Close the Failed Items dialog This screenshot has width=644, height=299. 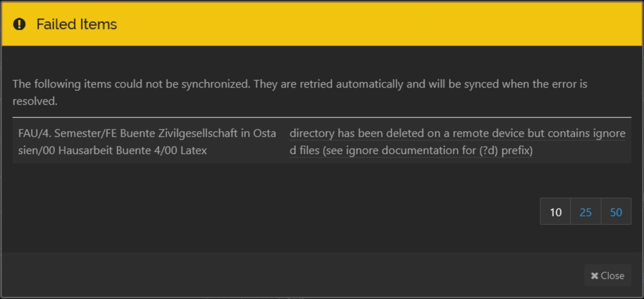608,276
